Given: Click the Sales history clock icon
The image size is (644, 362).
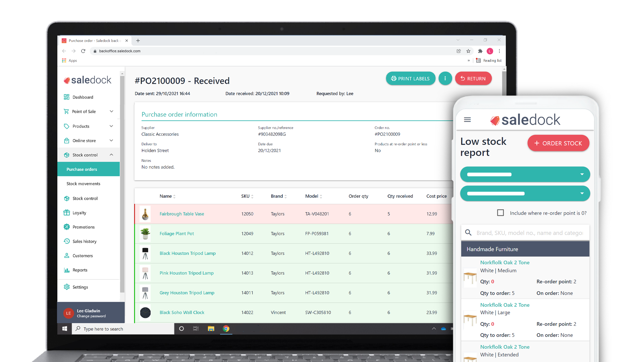Looking at the screenshot, I should coord(66,241).
